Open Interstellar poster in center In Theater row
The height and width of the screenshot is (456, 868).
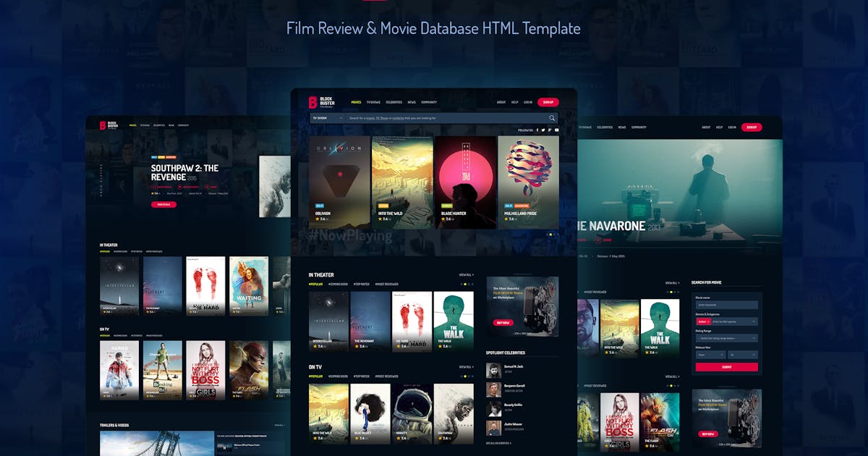(328, 322)
